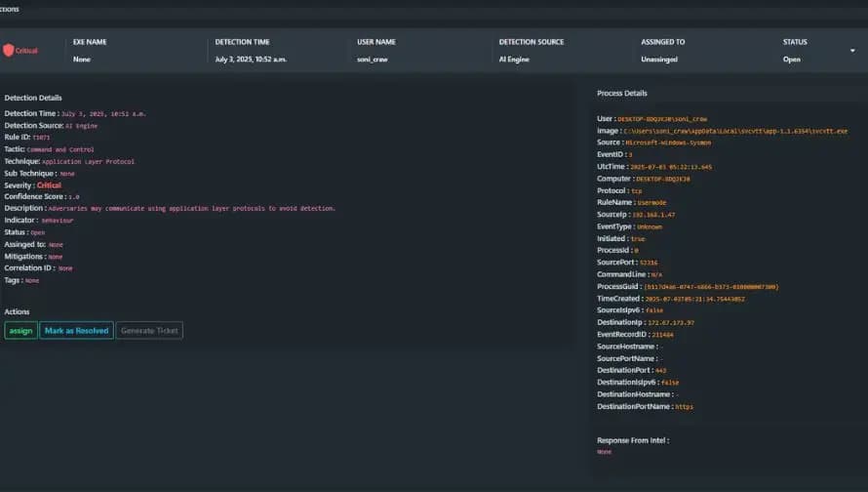Collapse the detection row with the caret arrow

(x=852, y=51)
